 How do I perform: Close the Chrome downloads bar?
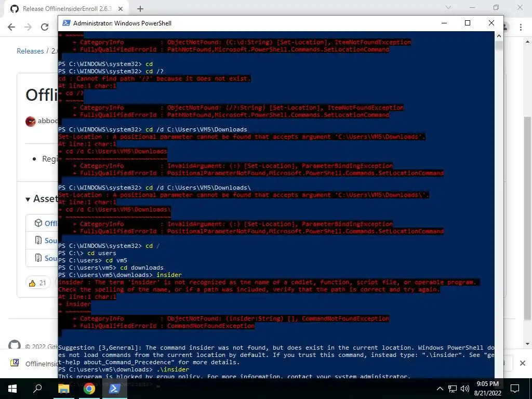(x=523, y=363)
